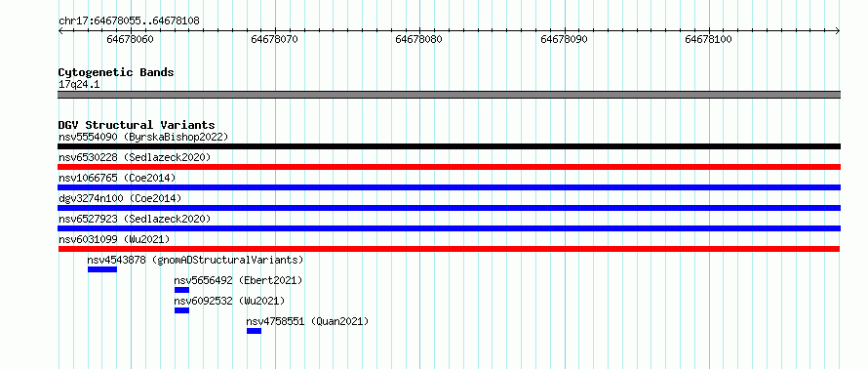This screenshot has height=369, width=868.
Task: Open variant nsv6530228 (Sedlazeck2020) label
Action: click(x=135, y=157)
